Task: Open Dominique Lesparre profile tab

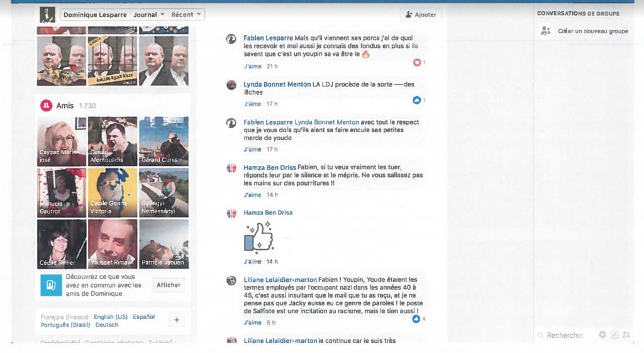Action: [x=95, y=15]
